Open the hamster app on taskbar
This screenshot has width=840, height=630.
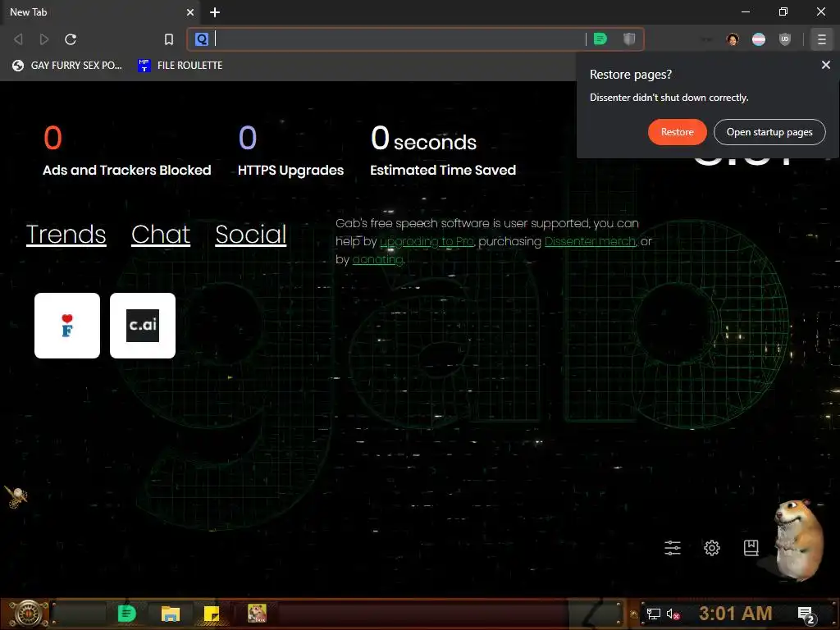click(257, 614)
